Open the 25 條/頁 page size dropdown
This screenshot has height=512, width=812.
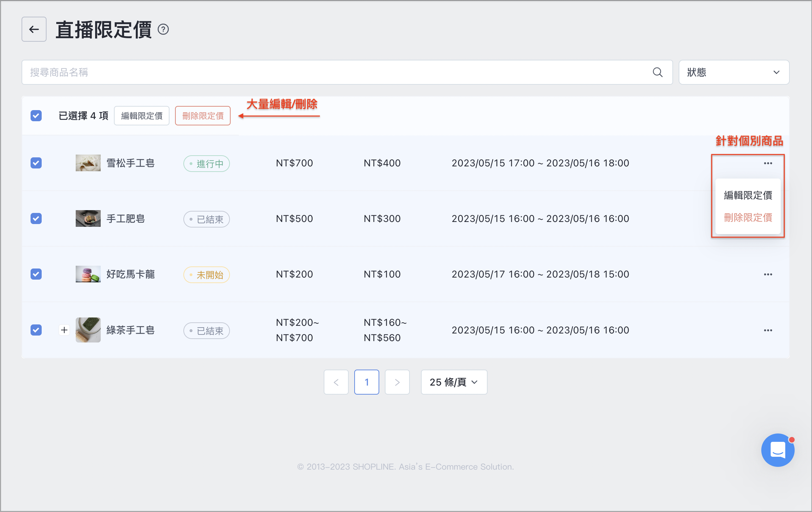pyautogui.click(x=454, y=382)
